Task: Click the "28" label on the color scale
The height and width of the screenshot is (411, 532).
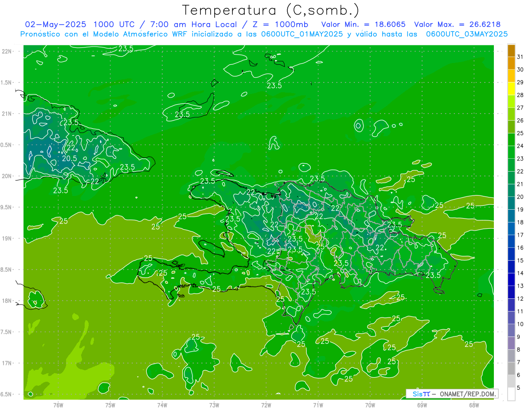Action: [x=520, y=95]
